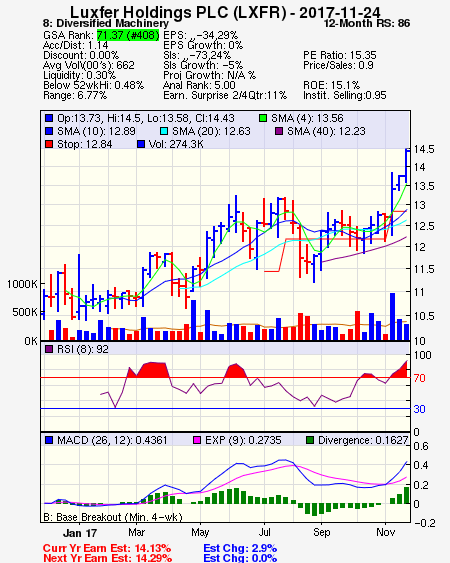The image size is (450, 563).
Task: Click the 14.5 price axis label
Action: click(x=424, y=149)
